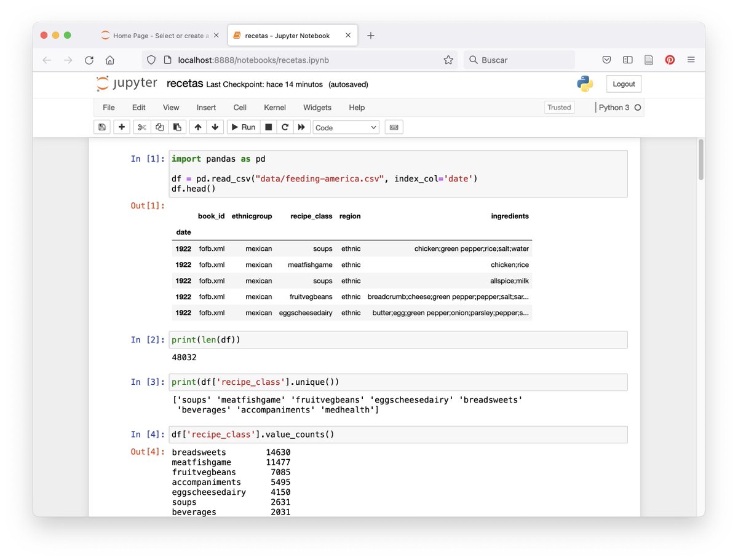Screen dimensions: 738x560
Task: Insert cell below with plus icon
Action: (122, 127)
